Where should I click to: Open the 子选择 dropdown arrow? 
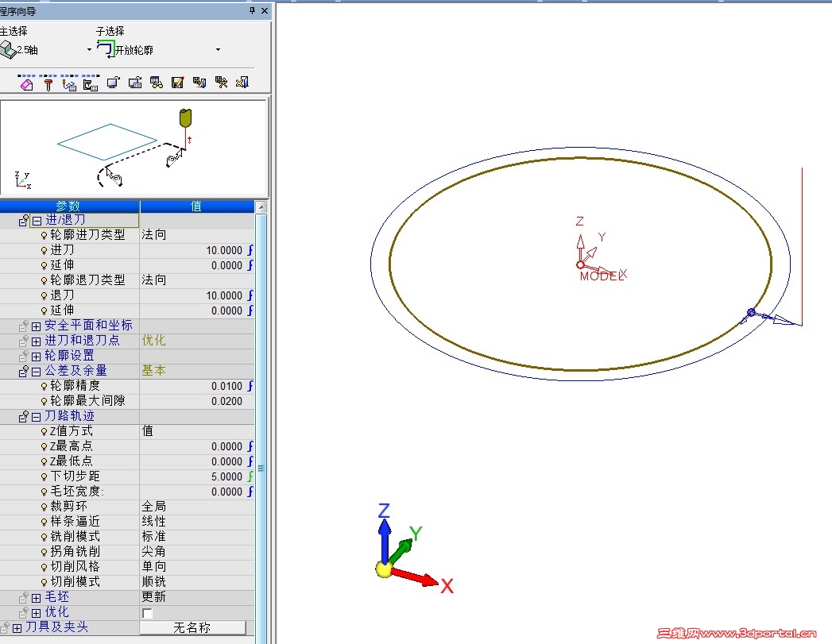218,50
